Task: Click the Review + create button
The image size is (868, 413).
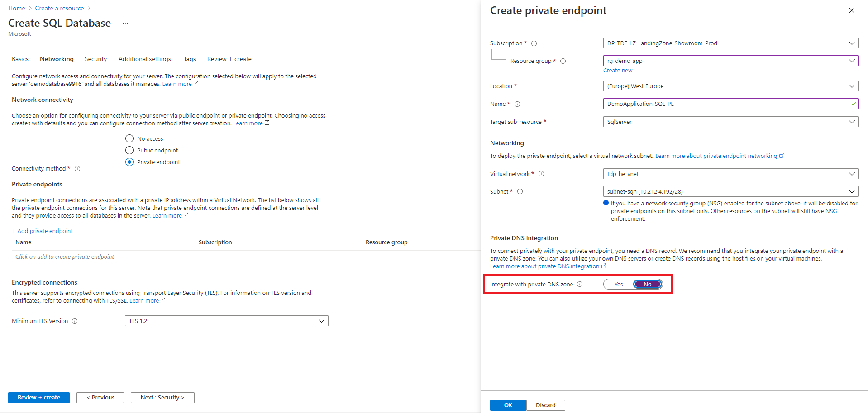Action: coord(39,397)
